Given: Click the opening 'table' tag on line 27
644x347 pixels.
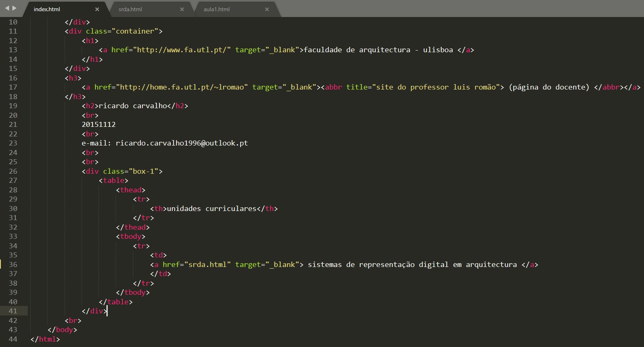Looking at the screenshot, I should (x=113, y=180).
